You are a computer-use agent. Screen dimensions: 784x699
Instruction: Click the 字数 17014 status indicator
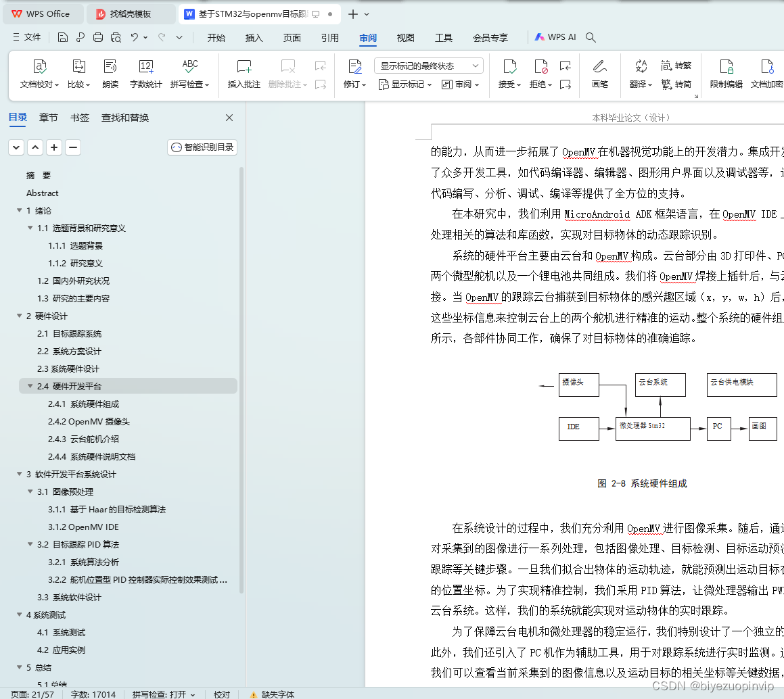93,694
